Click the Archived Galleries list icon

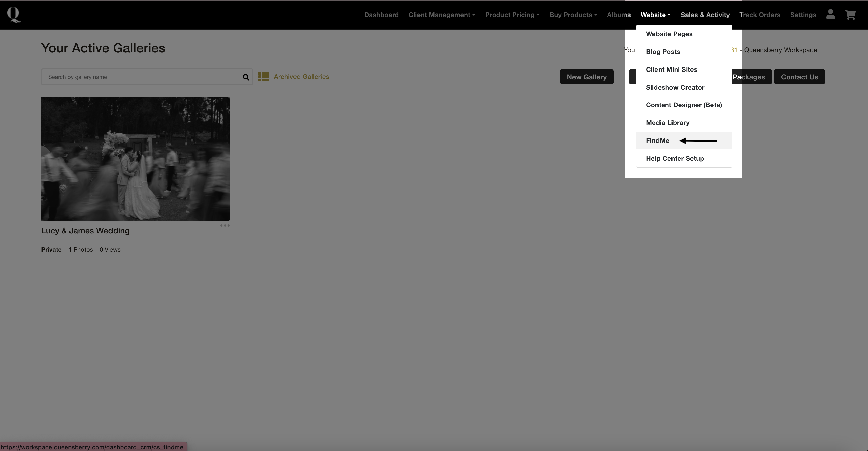(263, 77)
